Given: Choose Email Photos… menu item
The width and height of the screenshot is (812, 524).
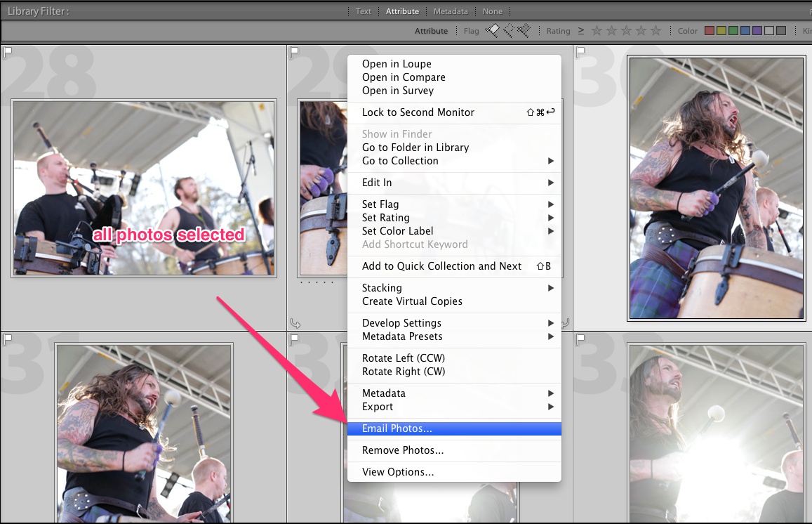Looking at the screenshot, I should (x=454, y=428).
